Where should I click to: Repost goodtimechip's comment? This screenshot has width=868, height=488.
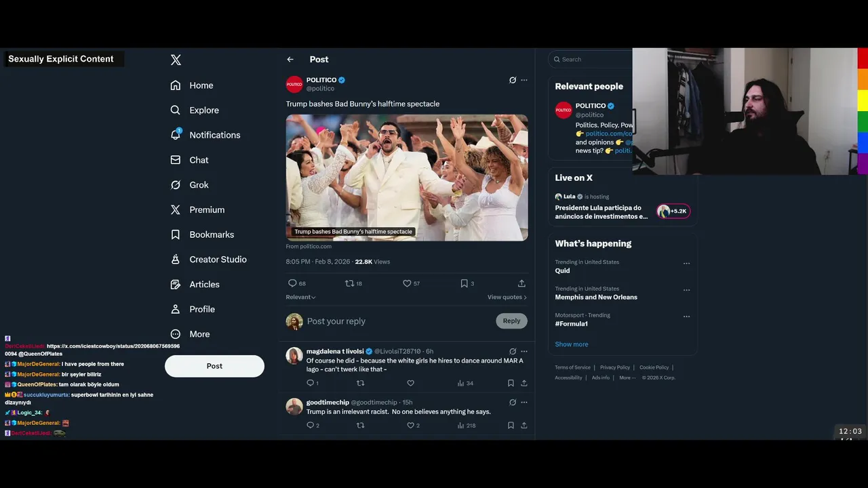coord(361,426)
